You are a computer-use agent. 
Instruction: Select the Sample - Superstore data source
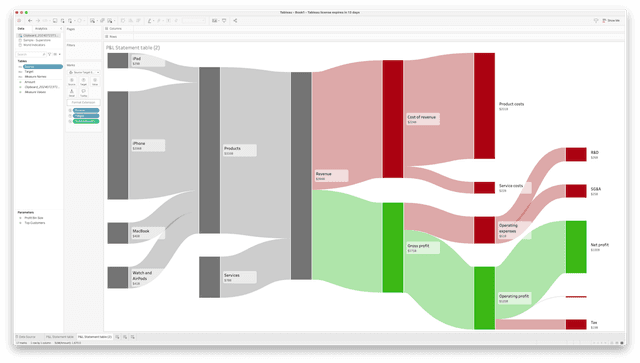(x=37, y=40)
